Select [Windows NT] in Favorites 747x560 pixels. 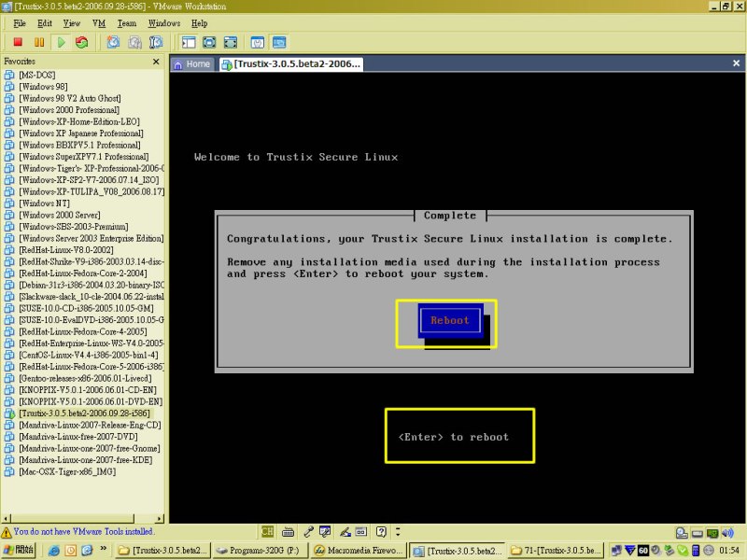click(44, 203)
